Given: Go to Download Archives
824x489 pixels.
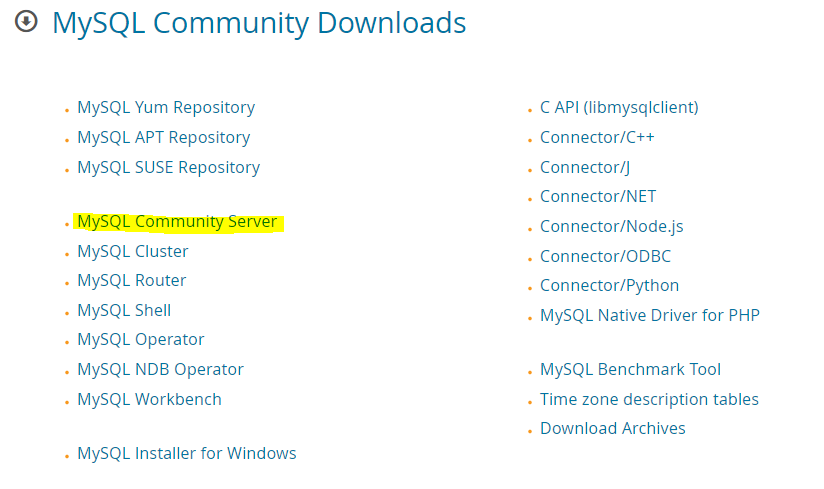Looking at the screenshot, I should coord(613,429).
